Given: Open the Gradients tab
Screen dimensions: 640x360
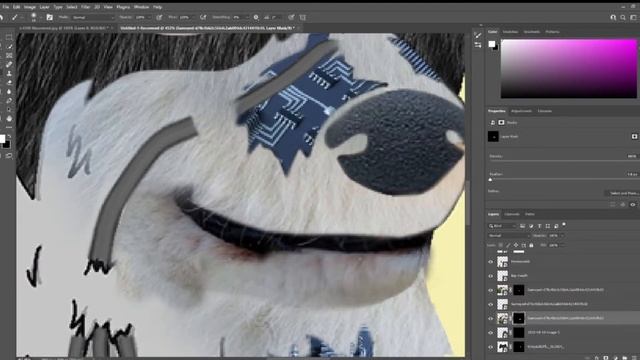Looking at the screenshot, I should (x=532, y=31).
